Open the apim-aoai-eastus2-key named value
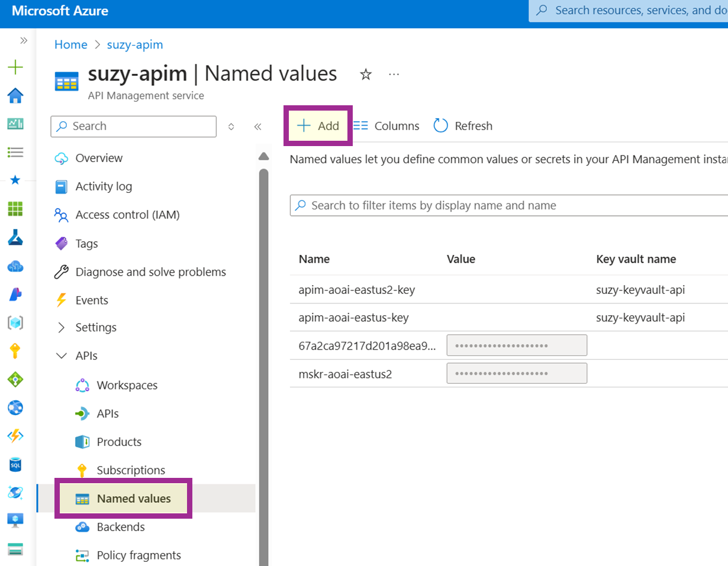 point(356,290)
